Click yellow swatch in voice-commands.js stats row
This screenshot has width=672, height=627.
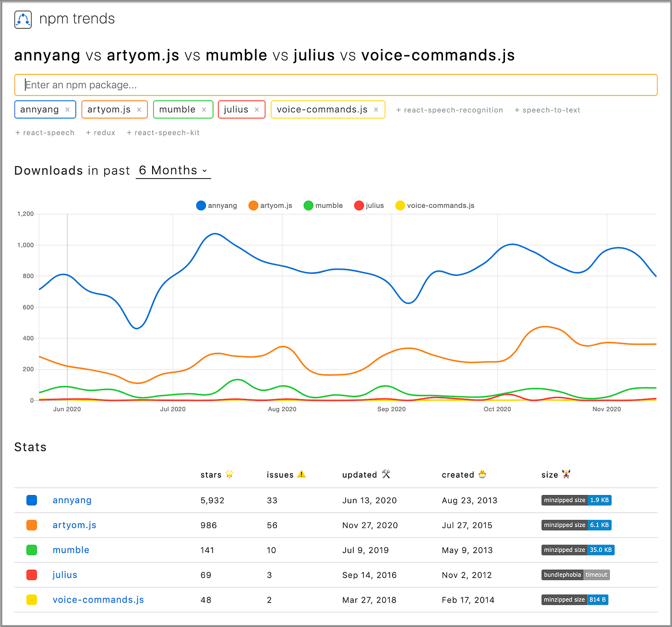[32, 600]
